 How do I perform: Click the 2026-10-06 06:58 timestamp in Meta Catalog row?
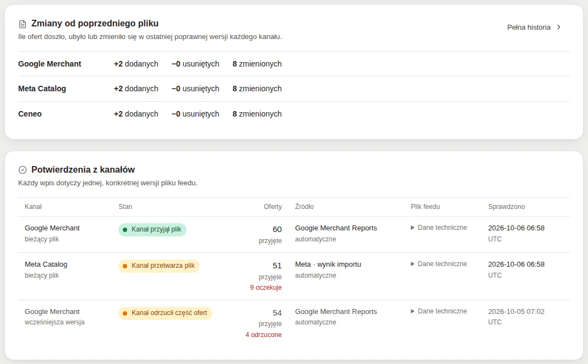[516, 264]
